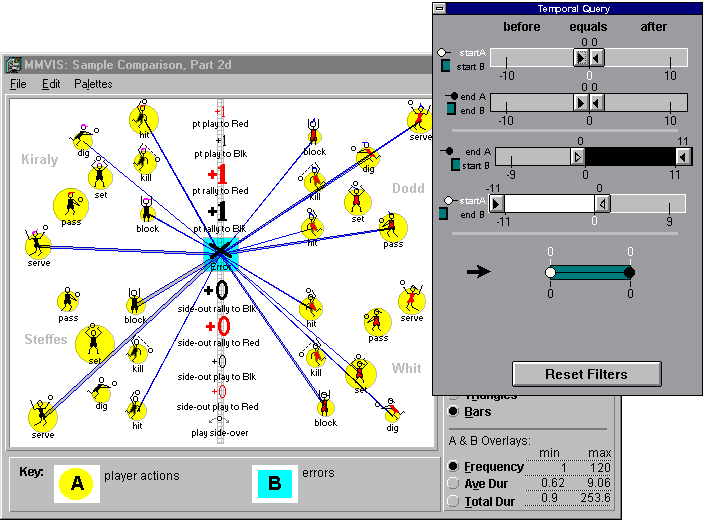Click Steffes' hit player icon
The width and height of the screenshot is (703, 520).
136,407
